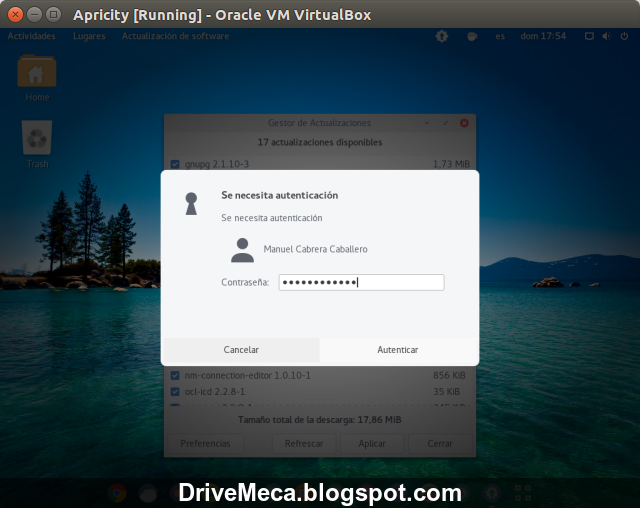The height and width of the screenshot is (508, 640).
Task: Cancel the authentication dialog
Action: pos(241,350)
